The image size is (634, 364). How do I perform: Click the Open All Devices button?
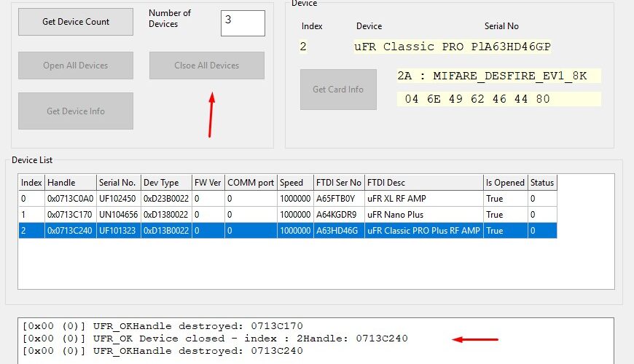coord(76,66)
